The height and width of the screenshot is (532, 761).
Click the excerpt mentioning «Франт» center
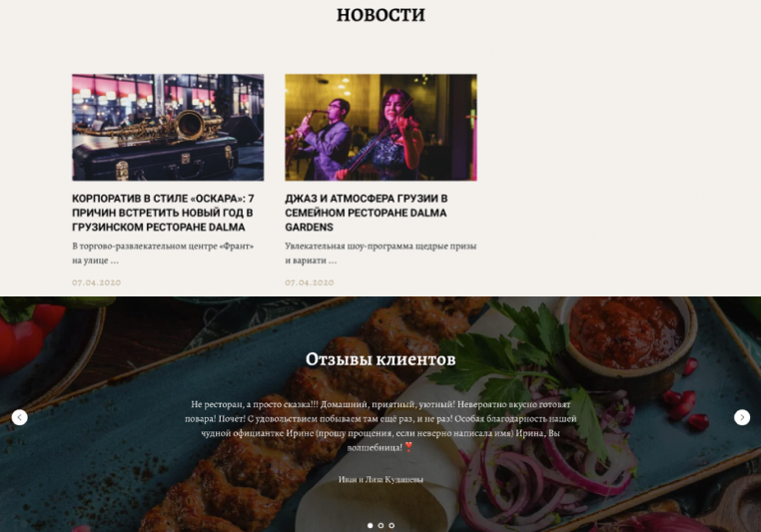[x=163, y=254]
